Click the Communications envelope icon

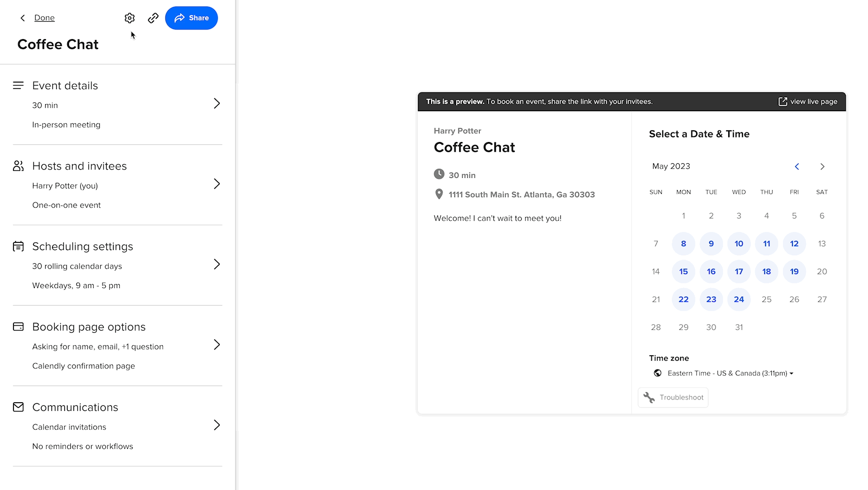pos(18,407)
